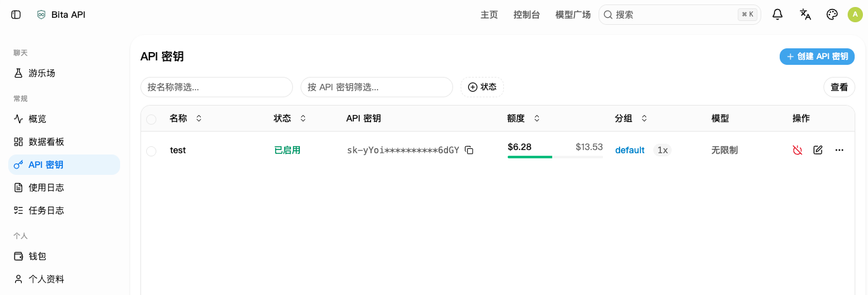This screenshot has height=295, width=868.
Task: Open the user avatar menu
Action: [855, 15]
